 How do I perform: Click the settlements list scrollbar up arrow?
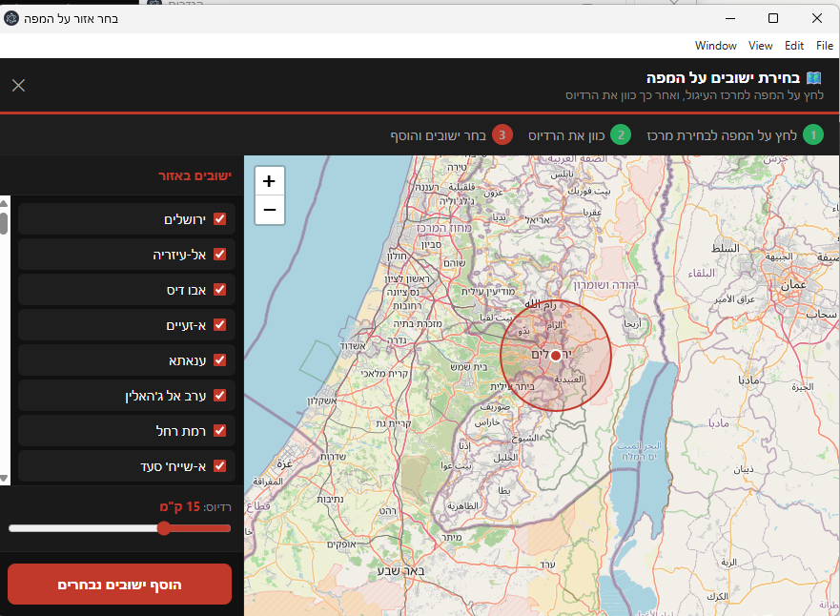(x=4, y=203)
